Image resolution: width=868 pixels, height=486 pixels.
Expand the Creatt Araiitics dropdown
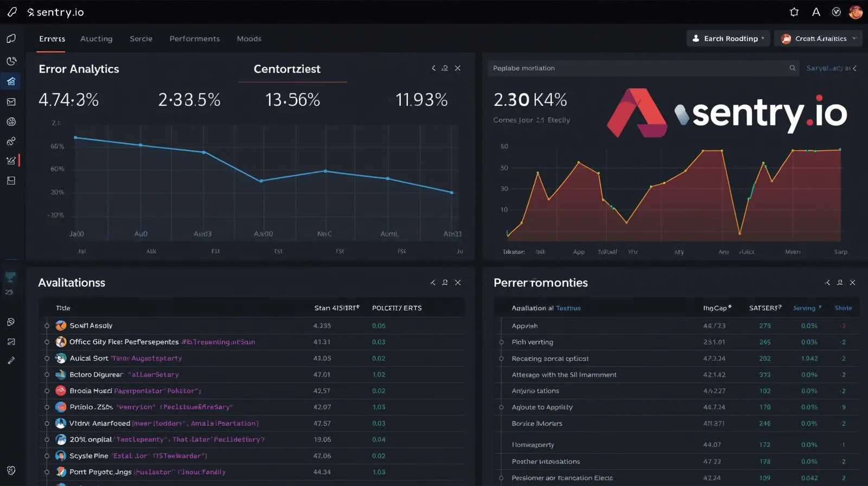click(818, 39)
